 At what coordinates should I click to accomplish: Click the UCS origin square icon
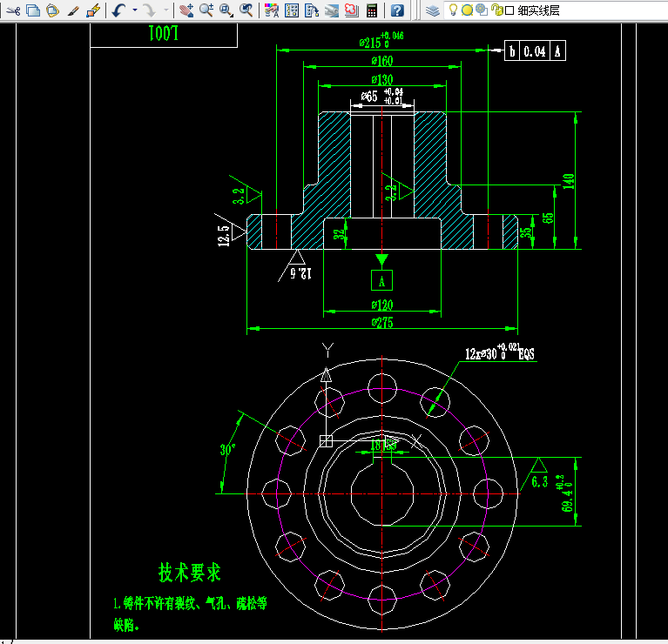pos(326,441)
